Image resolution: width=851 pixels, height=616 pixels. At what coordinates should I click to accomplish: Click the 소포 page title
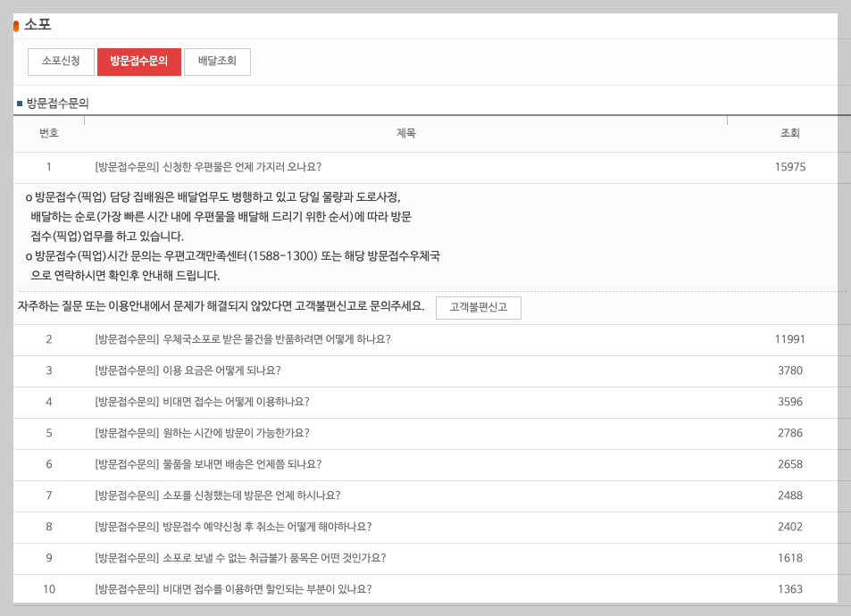34,24
